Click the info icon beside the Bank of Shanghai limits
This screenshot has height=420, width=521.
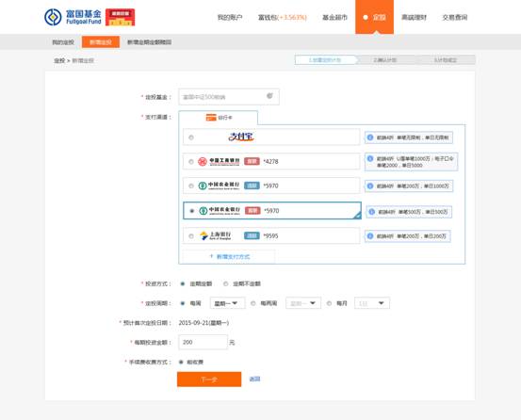370,236
